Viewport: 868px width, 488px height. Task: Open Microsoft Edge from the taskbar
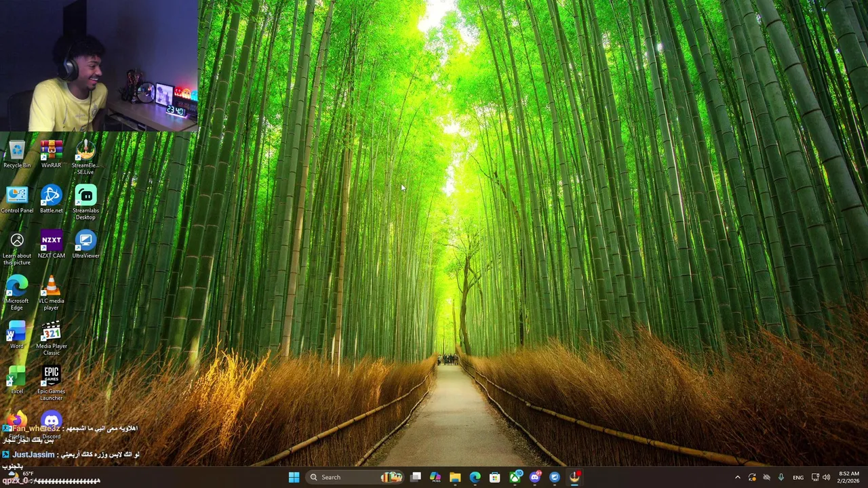(475, 477)
